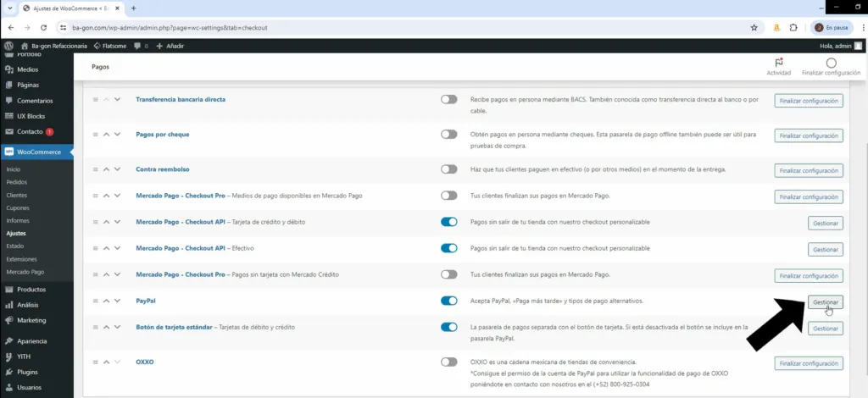The image size is (868, 398).
Task: Open Comentarios in sidebar
Action: tap(36, 101)
